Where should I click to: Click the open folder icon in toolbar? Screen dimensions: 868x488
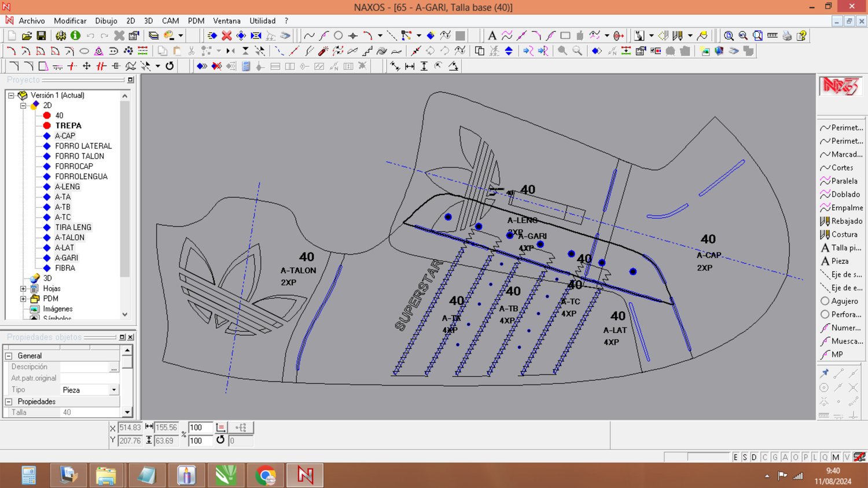(27, 36)
